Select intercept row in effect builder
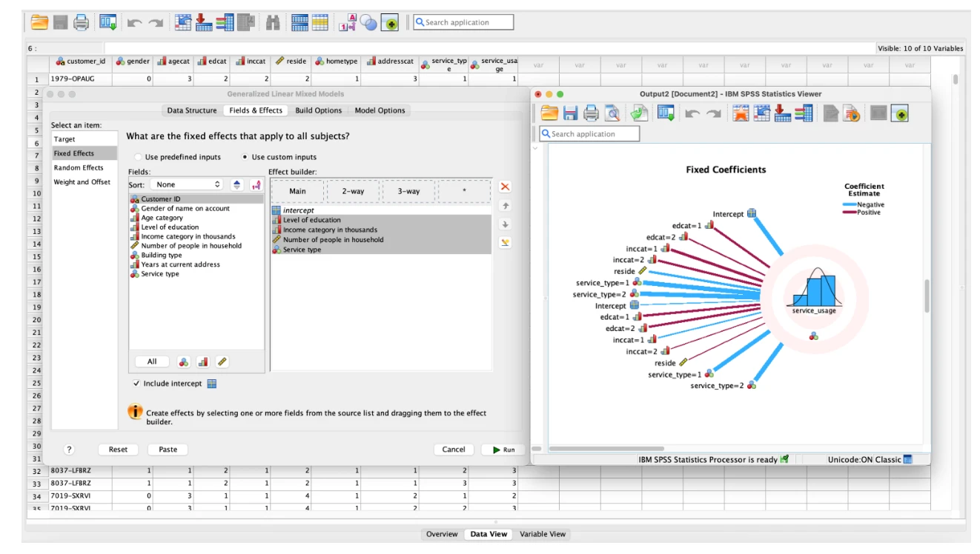The image size is (980, 554). click(380, 210)
